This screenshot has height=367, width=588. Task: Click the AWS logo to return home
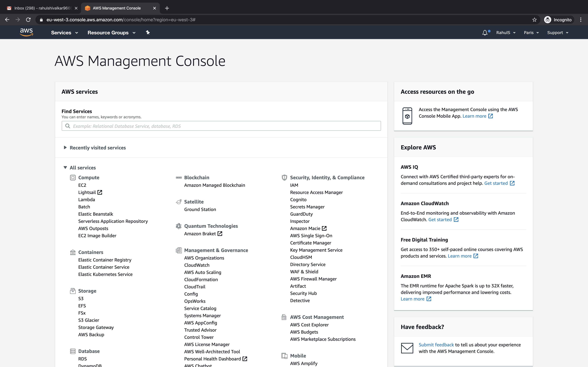pyautogui.click(x=26, y=32)
